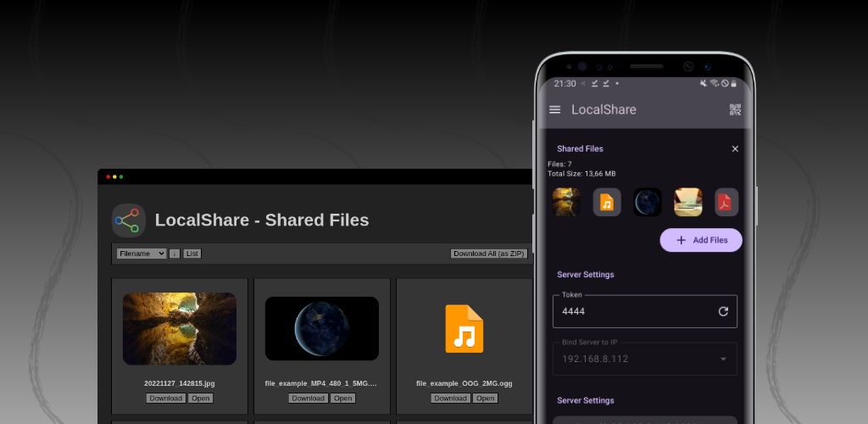Expand the Bind Server to IP dropdown

point(723,359)
